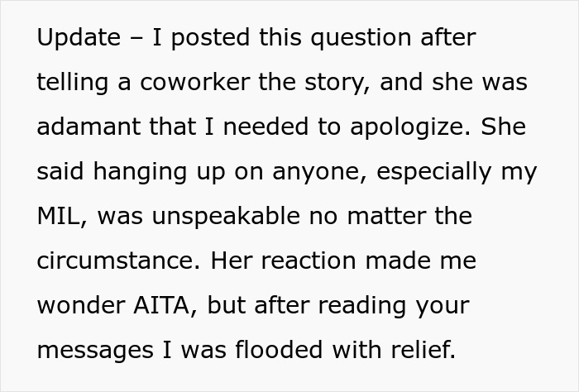Screen dimensions: 579x392
Task: Click the word "needed" in the paragraph
Action: click(x=271, y=127)
